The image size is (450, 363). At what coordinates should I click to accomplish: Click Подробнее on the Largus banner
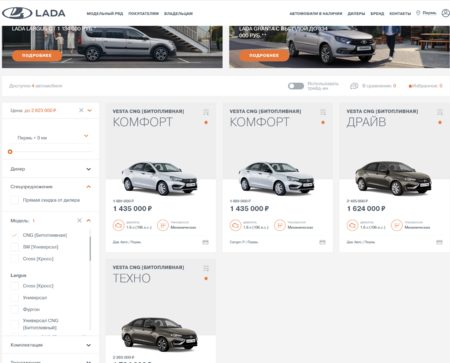coord(37,55)
